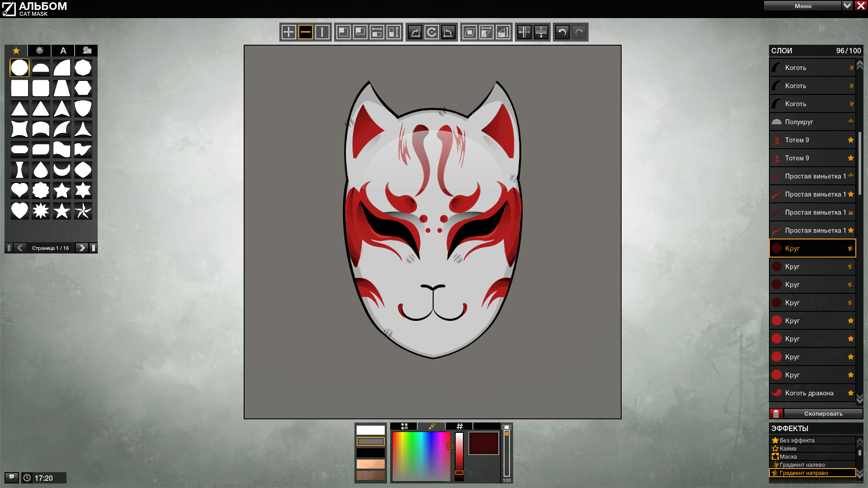Open the chat bubble icon
Image resolution: width=868 pixels, height=488 pixels.
pyautogui.click(x=12, y=477)
